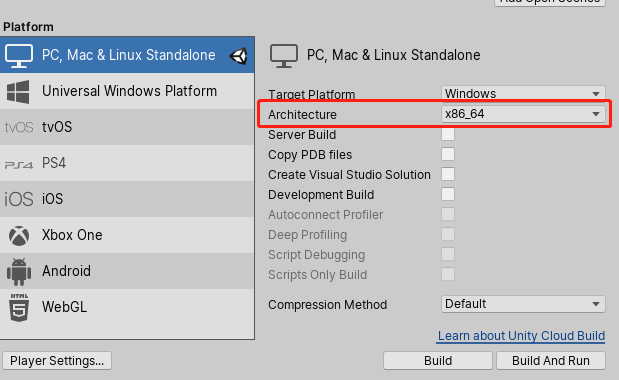This screenshot has width=619, height=380.
Task: Select the PS4 logo icon
Action: [x=19, y=164]
